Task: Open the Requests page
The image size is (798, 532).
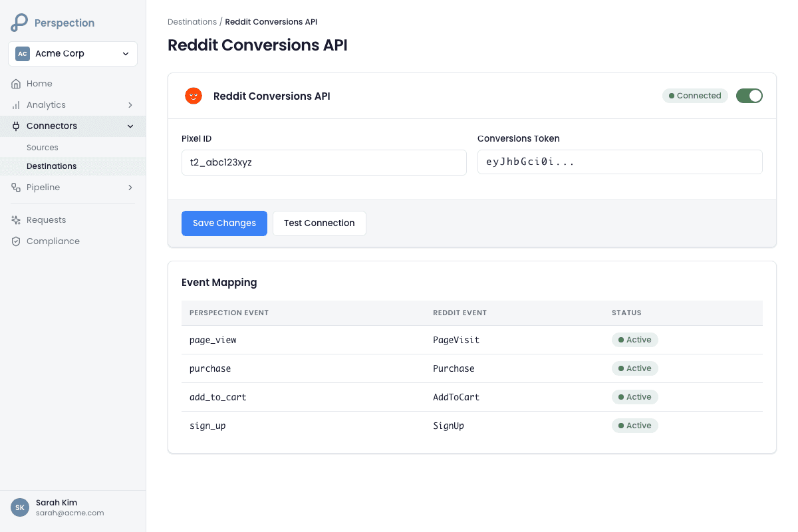Action: (x=72, y=220)
